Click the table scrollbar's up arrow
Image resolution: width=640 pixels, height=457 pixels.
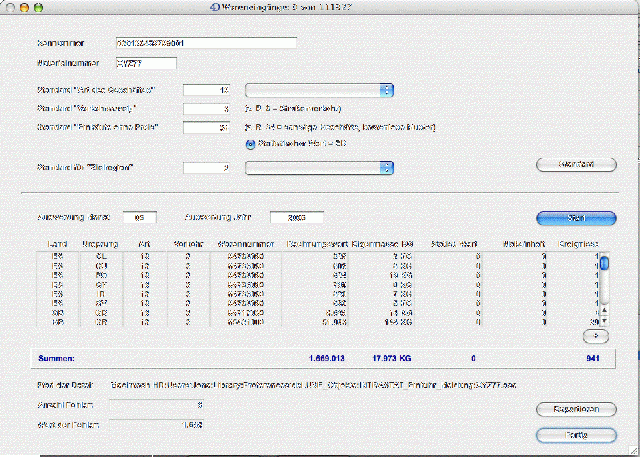point(604,309)
